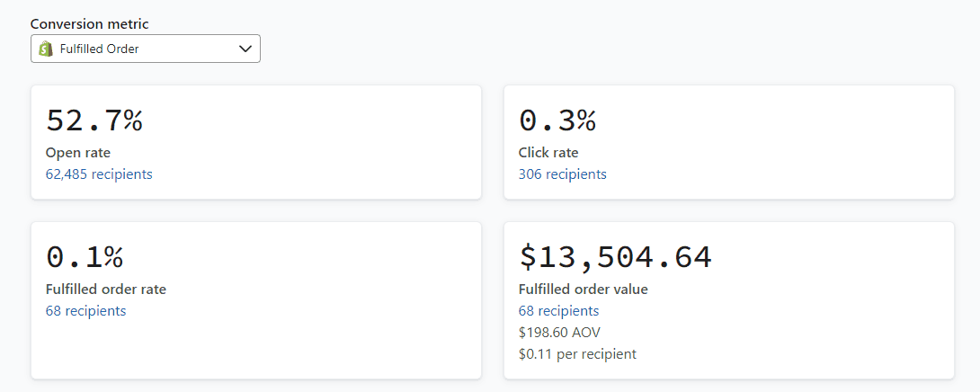The width and height of the screenshot is (980, 392).
Task: Click the 0.1% fulfilled order rate figure
Action: [x=85, y=257]
